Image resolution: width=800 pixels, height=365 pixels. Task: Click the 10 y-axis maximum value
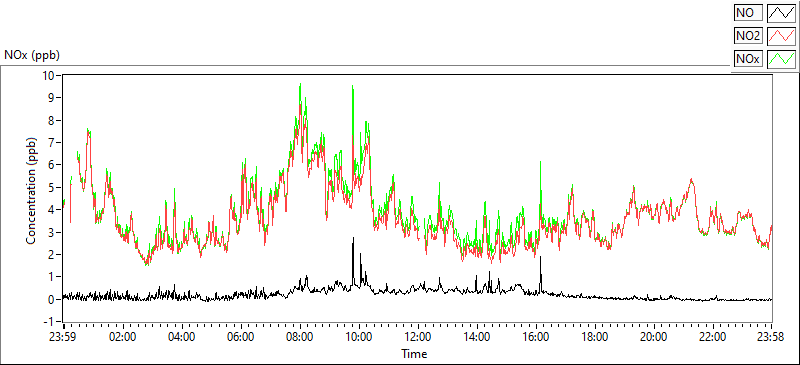(x=49, y=75)
